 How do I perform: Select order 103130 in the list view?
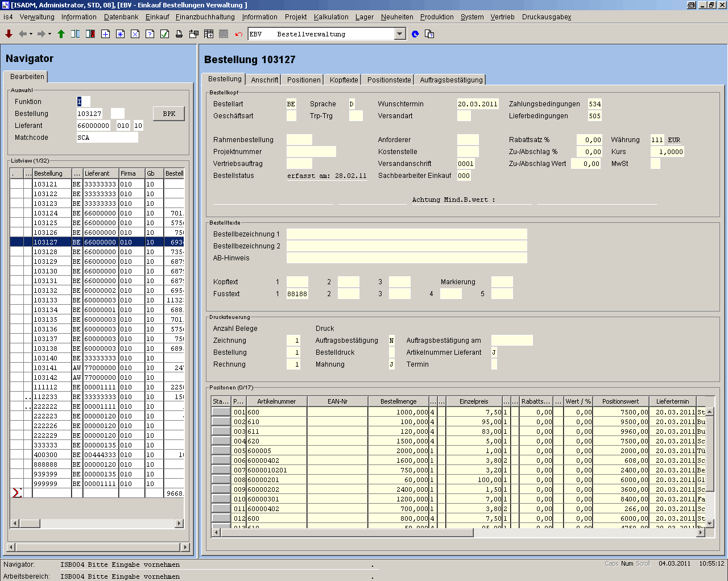pyautogui.click(x=45, y=271)
